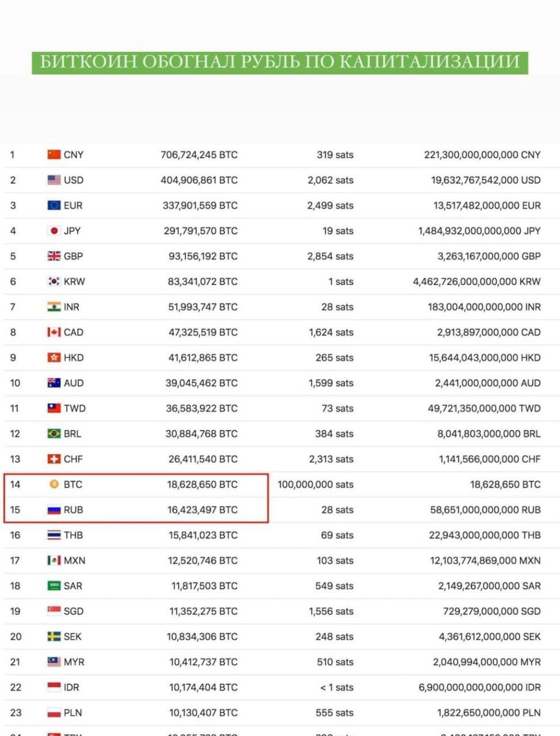The width and height of the screenshot is (560, 736).
Task: Click the 2,441,000,000,000 AUD supply value
Action: coord(488,382)
